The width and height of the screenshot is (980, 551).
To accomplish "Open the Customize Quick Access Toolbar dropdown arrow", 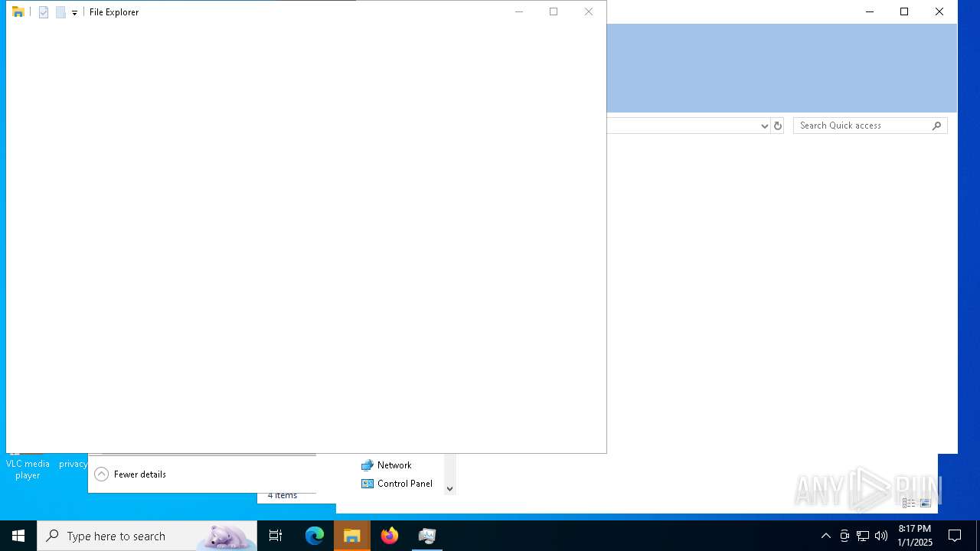I will click(x=74, y=13).
